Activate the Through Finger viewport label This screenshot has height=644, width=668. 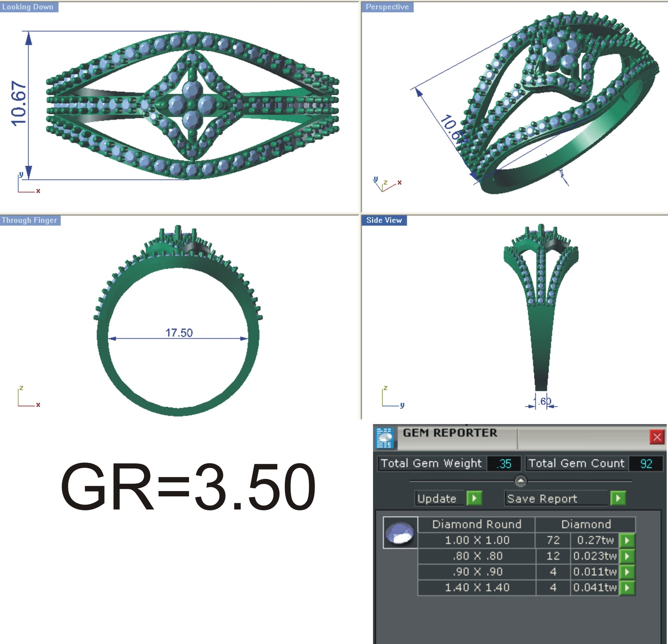click(30, 220)
